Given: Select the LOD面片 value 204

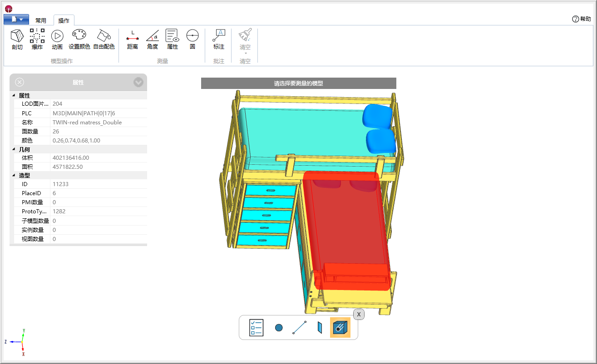Looking at the screenshot, I should (58, 104).
